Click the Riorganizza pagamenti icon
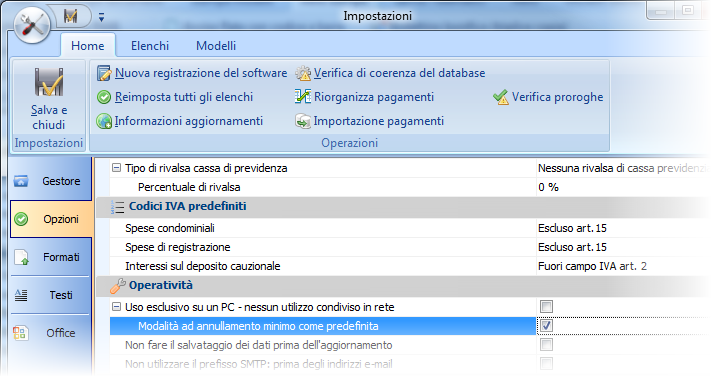Viewport: 711px width, 377px height. click(303, 97)
